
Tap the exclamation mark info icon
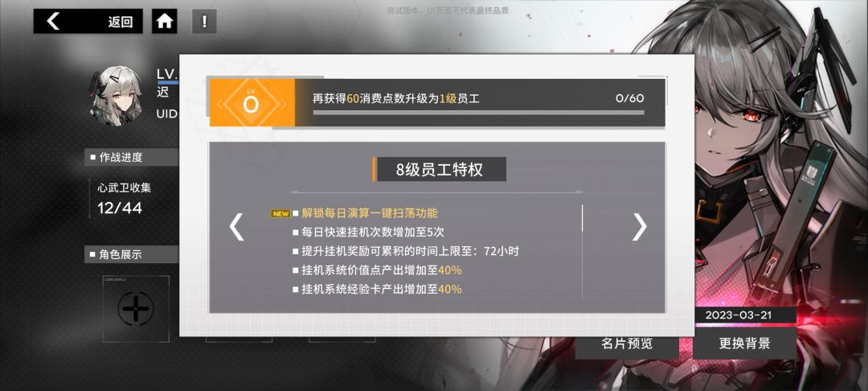coord(204,22)
